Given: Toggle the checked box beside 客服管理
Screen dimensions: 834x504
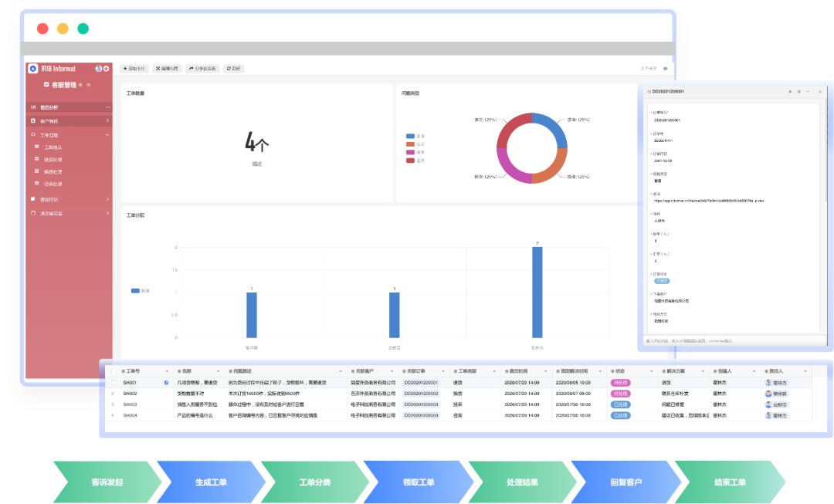Looking at the screenshot, I should click(x=46, y=85).
